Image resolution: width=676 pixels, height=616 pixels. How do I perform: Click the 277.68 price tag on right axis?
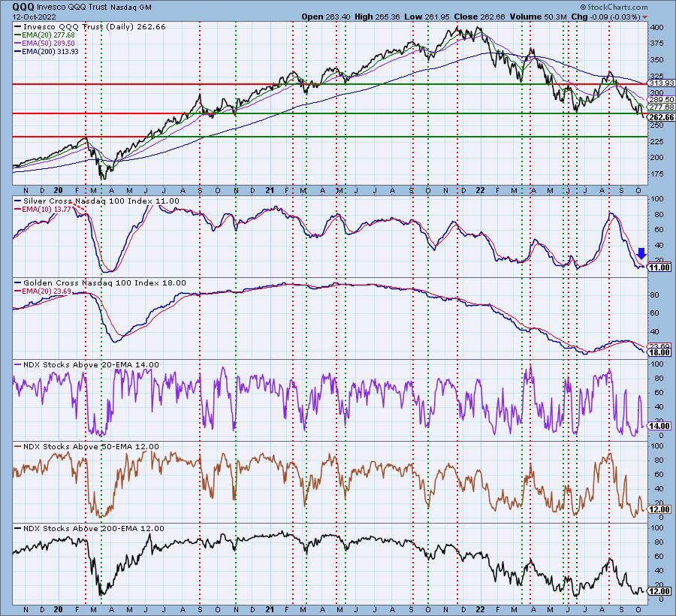pyautogui.click(x=661, y=107)
